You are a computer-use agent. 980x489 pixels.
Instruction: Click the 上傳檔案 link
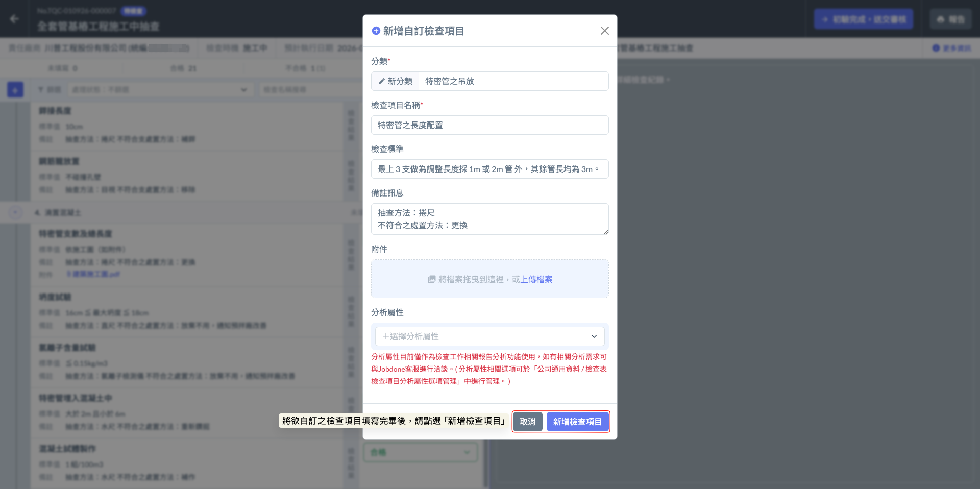[x=536, y=279]
